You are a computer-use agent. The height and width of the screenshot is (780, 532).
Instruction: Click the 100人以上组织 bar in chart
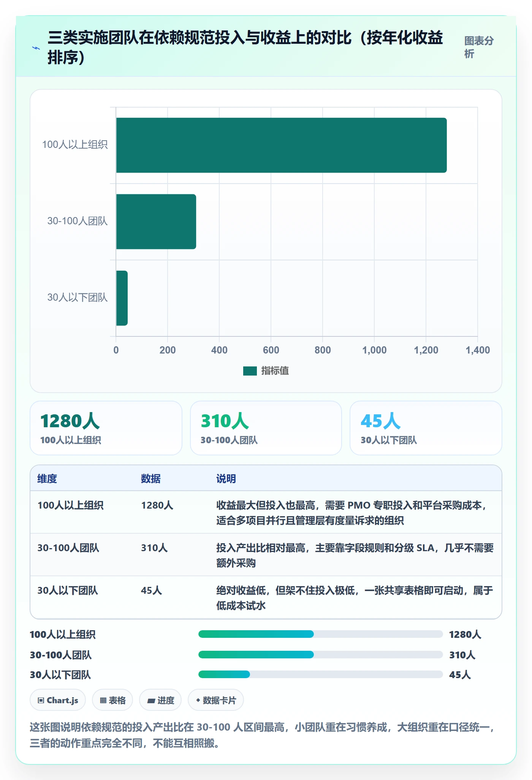281,145
